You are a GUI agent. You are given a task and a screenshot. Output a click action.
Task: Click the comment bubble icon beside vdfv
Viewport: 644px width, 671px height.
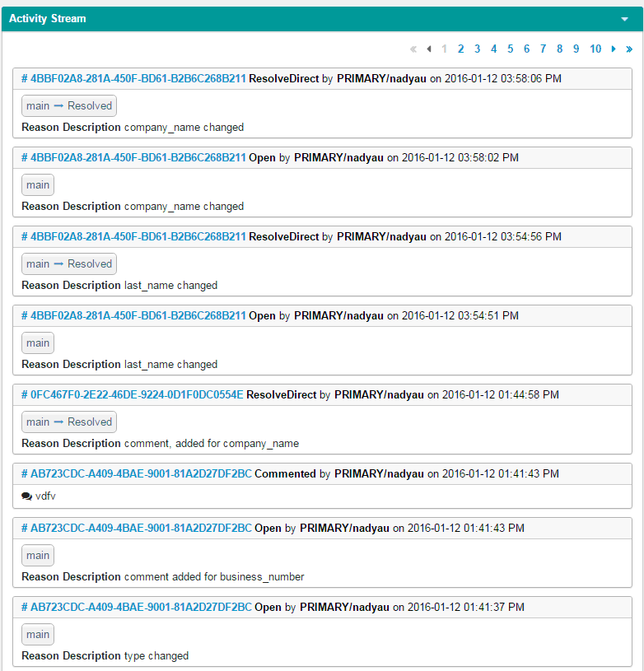[26, 496]
